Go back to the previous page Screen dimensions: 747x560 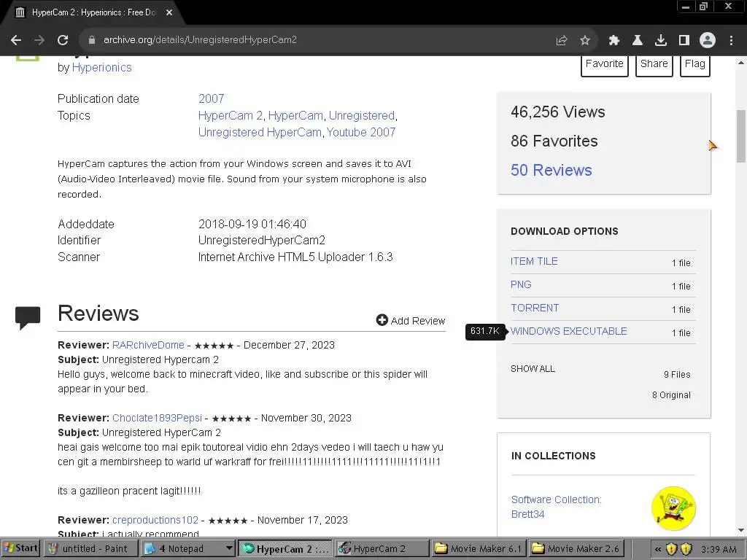click(x=16, y=40)
